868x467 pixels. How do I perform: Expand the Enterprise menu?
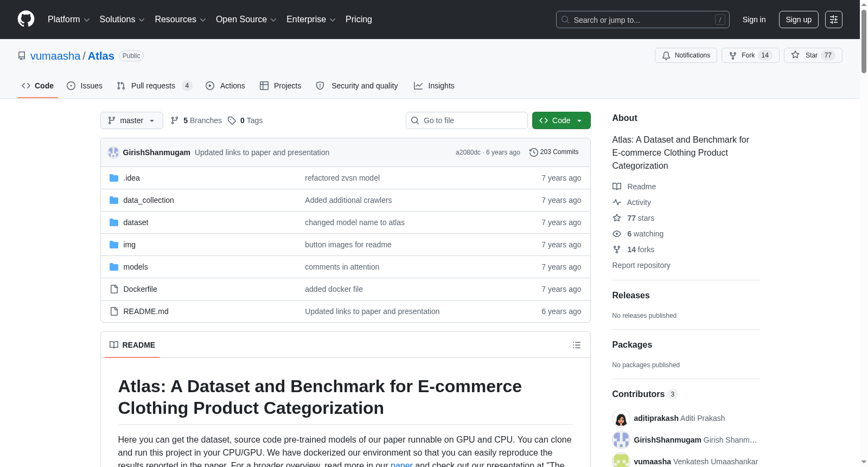click(x=311, y=20)
